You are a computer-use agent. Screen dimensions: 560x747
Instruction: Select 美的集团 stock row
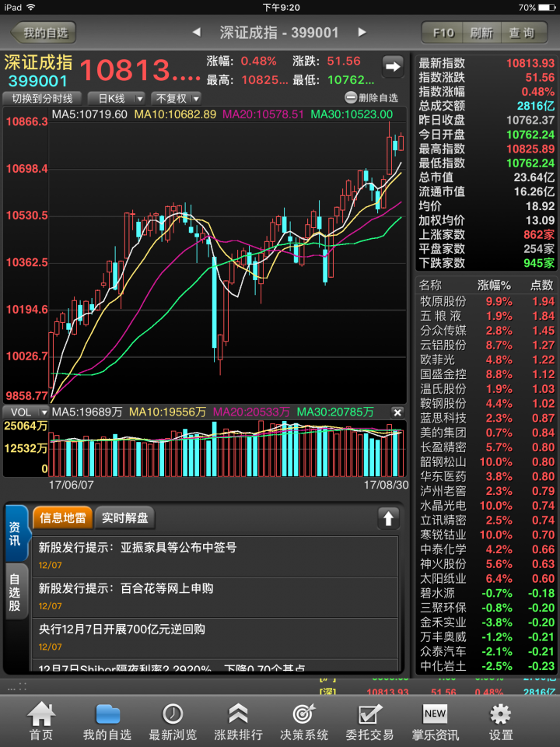[487, 433]
